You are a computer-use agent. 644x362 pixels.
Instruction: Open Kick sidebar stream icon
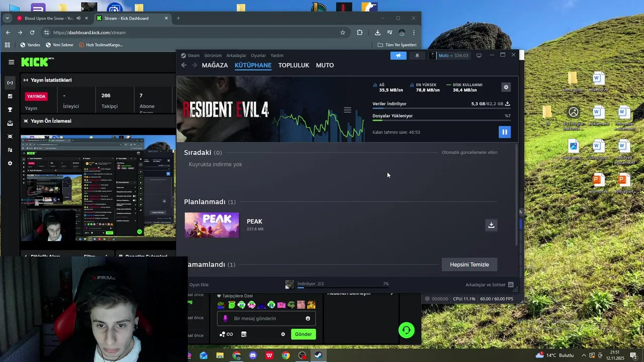tap(10, 82)
